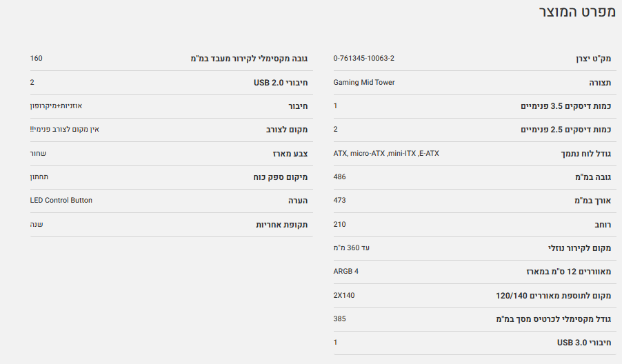Click the מק"ט יצרן label

(x=593, y=59)
